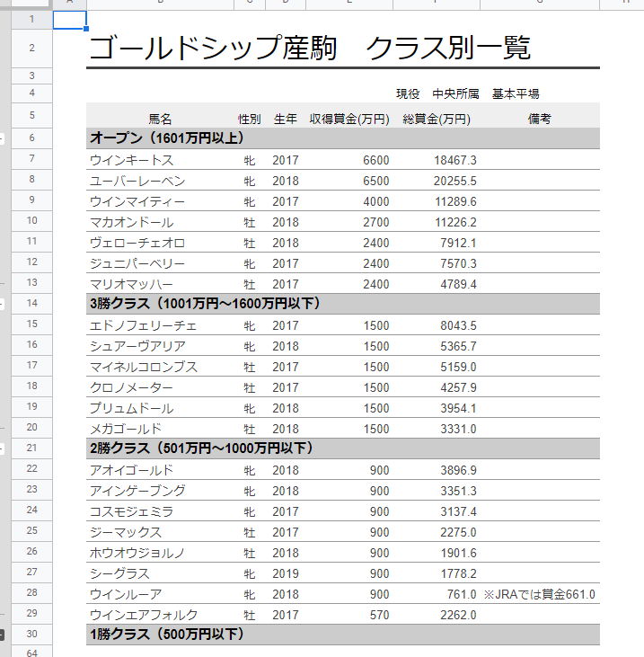Select the horse name ウインキートス
The image size is (644, 657).
(131, 160)
